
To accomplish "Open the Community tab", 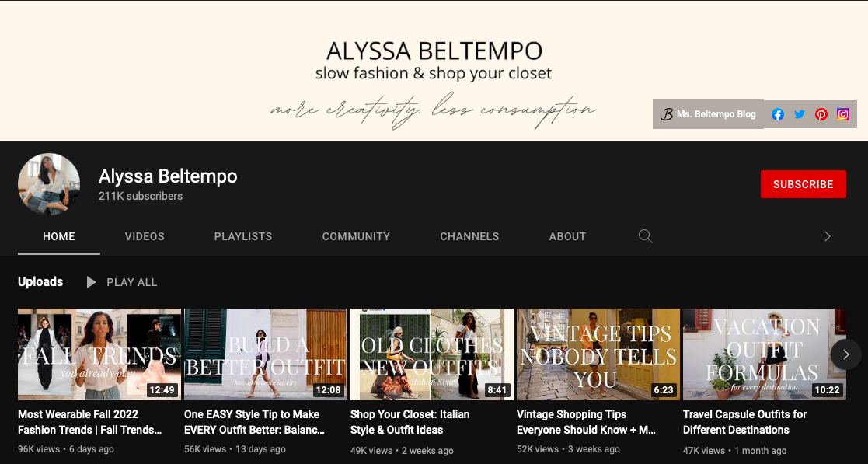I will pyautogui.click(x=356, y=236).
